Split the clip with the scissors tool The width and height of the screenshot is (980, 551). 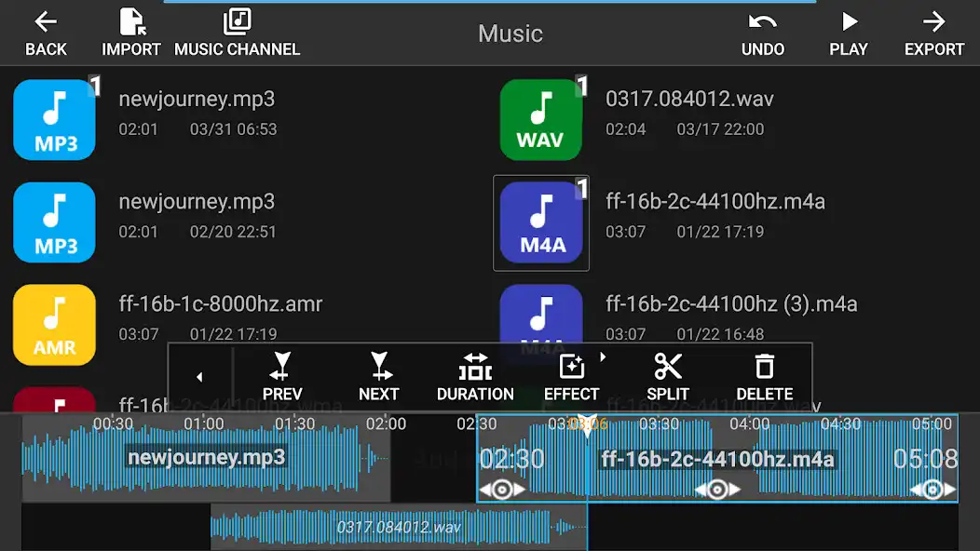tap(668, 377)
